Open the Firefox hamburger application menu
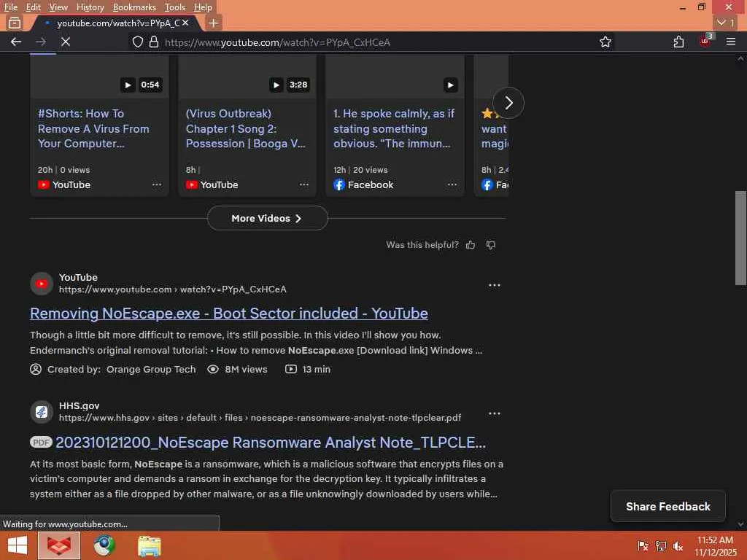This screenshot has width=747, height=560. 731,42
